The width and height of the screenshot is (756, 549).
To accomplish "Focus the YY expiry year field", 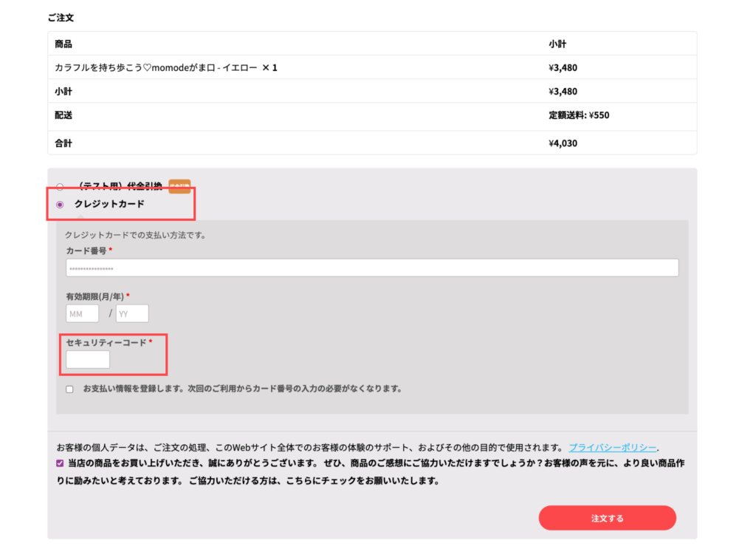I will point(132,313).
